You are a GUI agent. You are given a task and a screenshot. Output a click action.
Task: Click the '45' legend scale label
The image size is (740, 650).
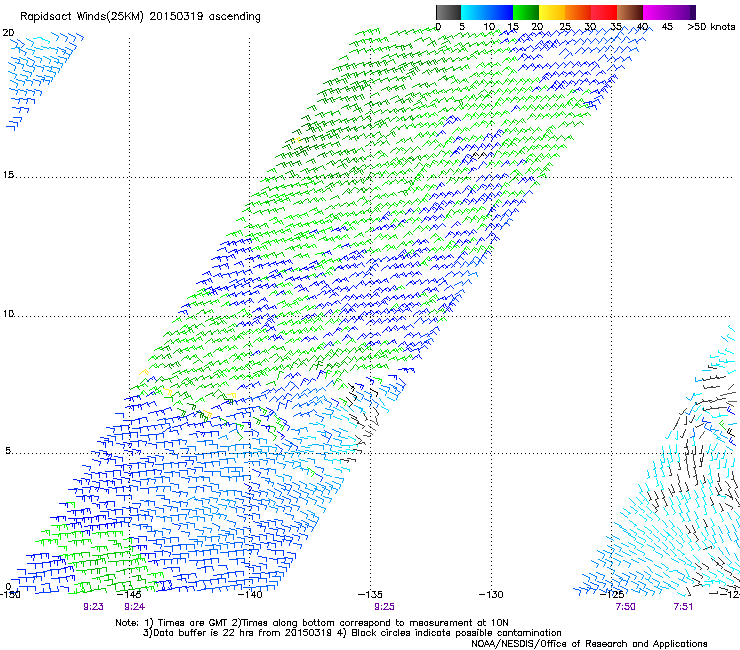point(667,27)
